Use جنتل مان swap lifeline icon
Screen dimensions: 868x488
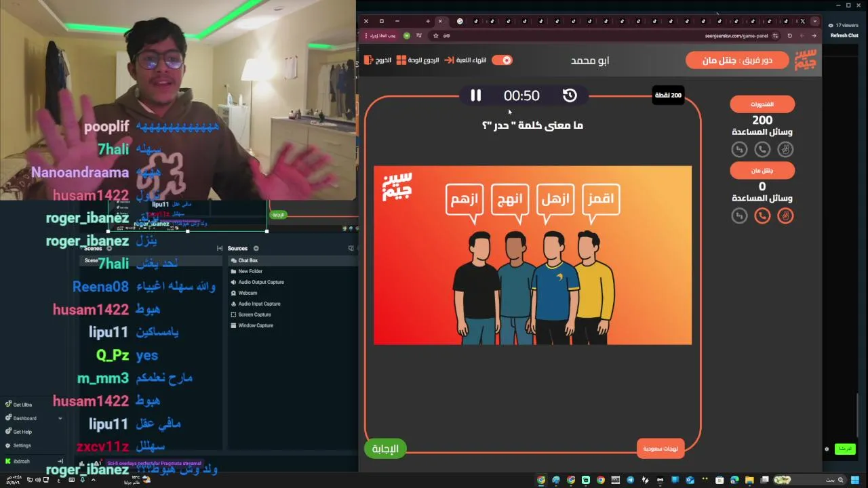point(739,216)
